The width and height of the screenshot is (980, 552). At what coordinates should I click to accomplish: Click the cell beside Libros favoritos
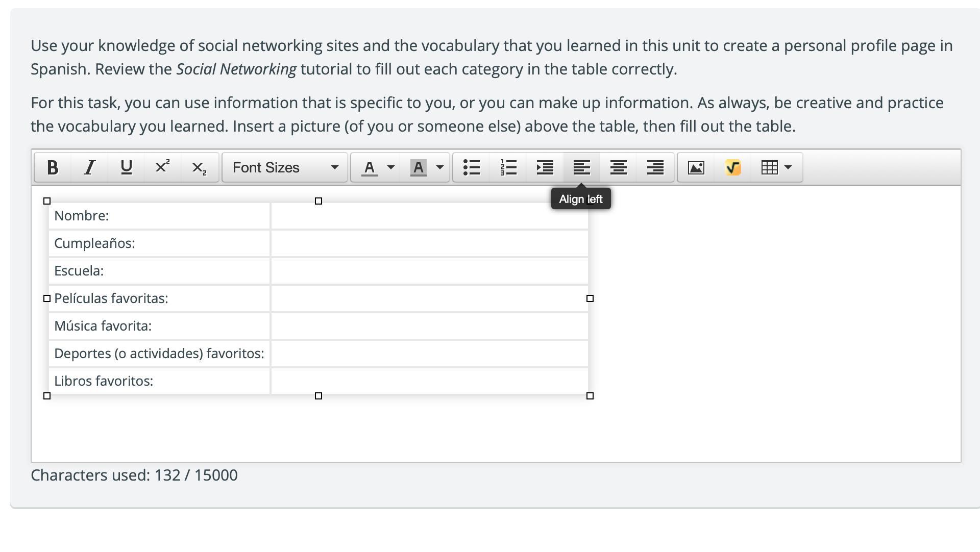point(429,382)
